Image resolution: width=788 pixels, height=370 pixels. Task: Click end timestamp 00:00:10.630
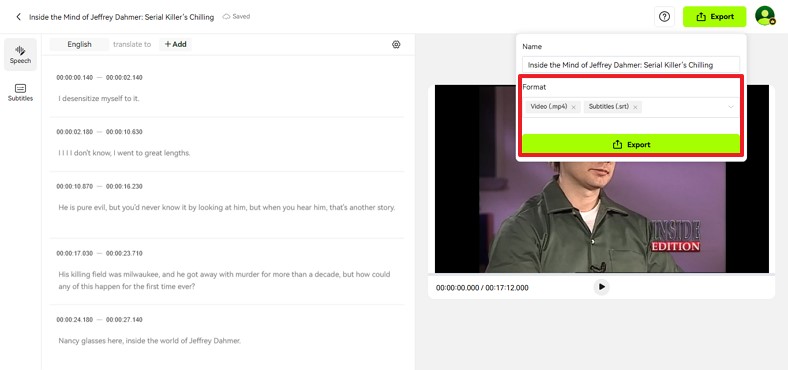pos(124,132)
